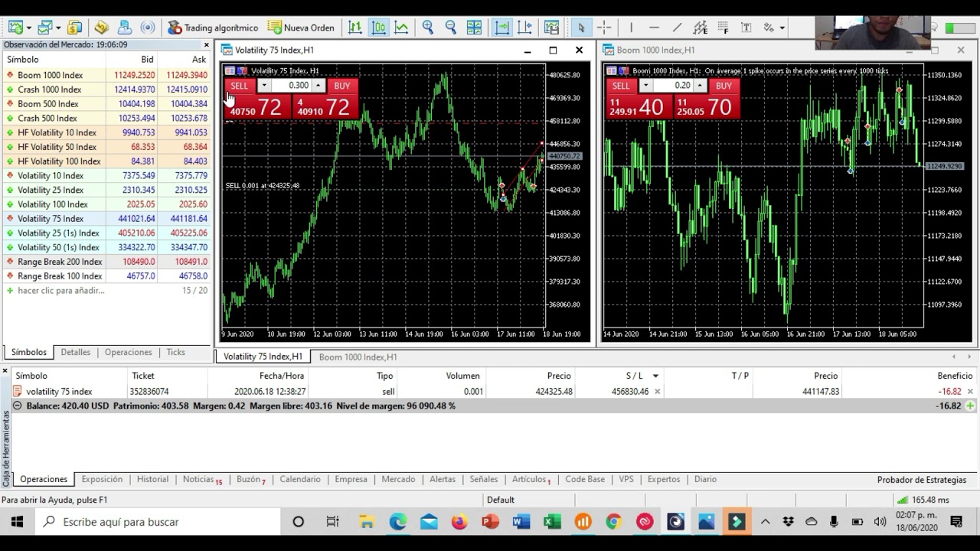Click BUY on Boom 1000 chart
This screenshot has width=980, height=551.
724,86
